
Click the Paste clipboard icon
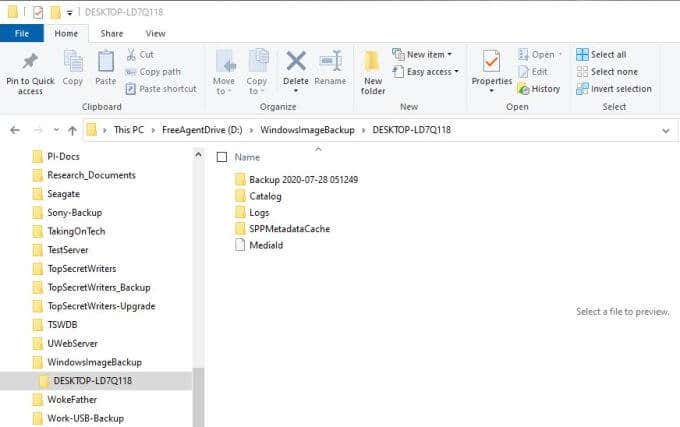(105, 62)
